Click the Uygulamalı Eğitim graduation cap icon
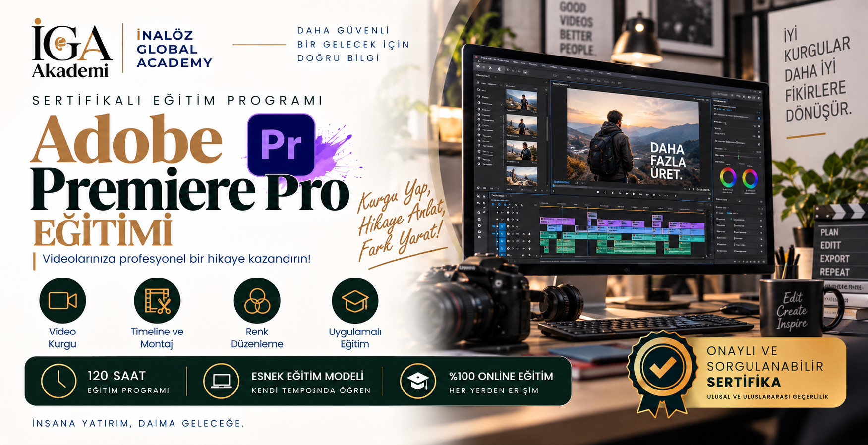Viewport: 868px width, 445px height. (x=355, y=301)
